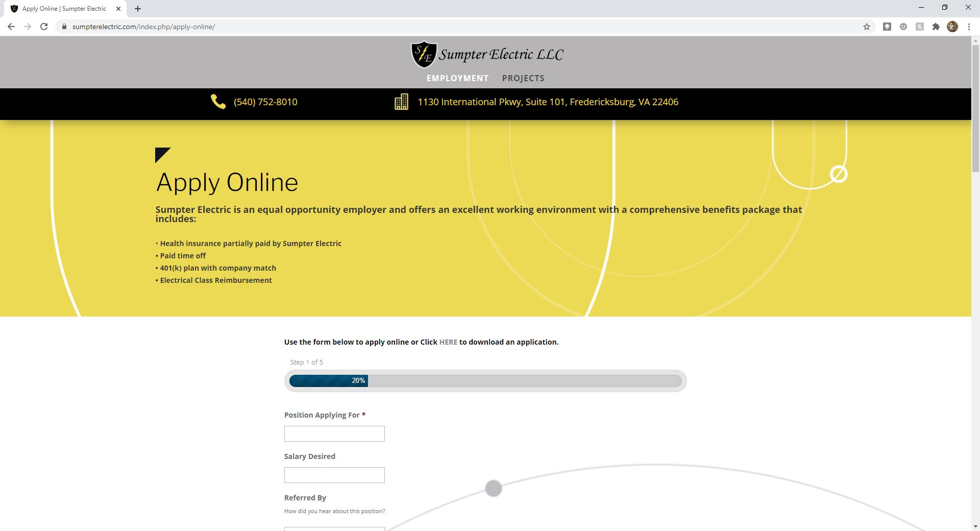Click the Referred By label
Viewport: 980px width, 531px height.
305,498
